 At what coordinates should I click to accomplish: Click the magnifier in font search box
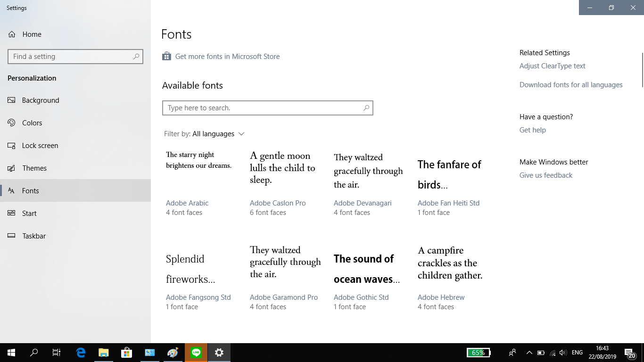click(366, 108)
